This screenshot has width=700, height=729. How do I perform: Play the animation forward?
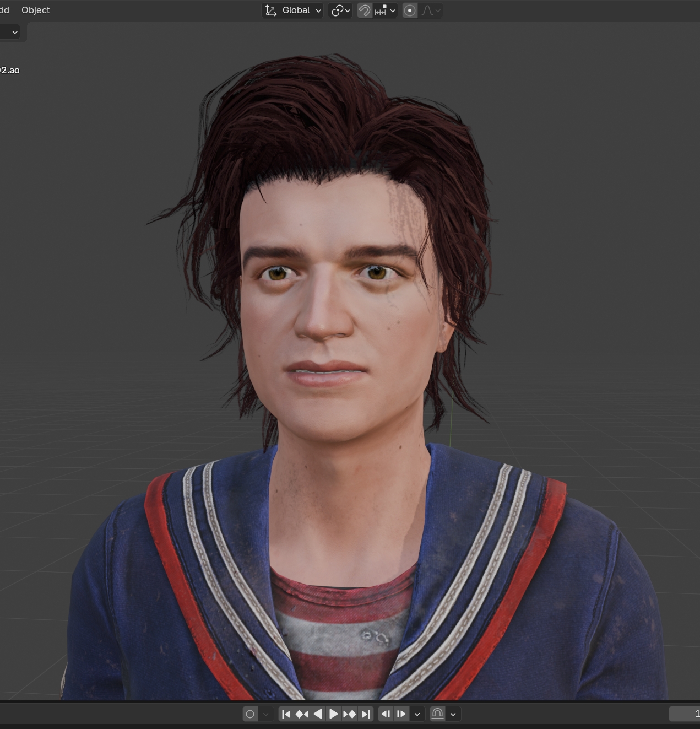coord(334,714)
